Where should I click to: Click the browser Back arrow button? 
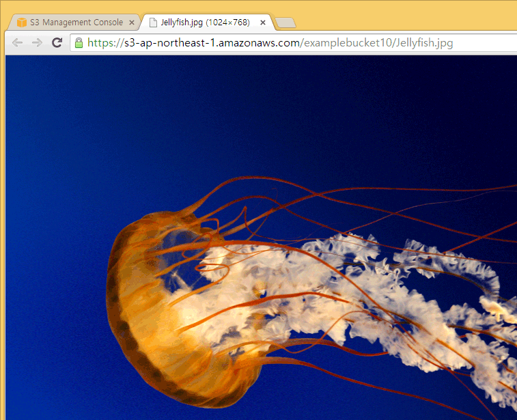click(18, 43)
